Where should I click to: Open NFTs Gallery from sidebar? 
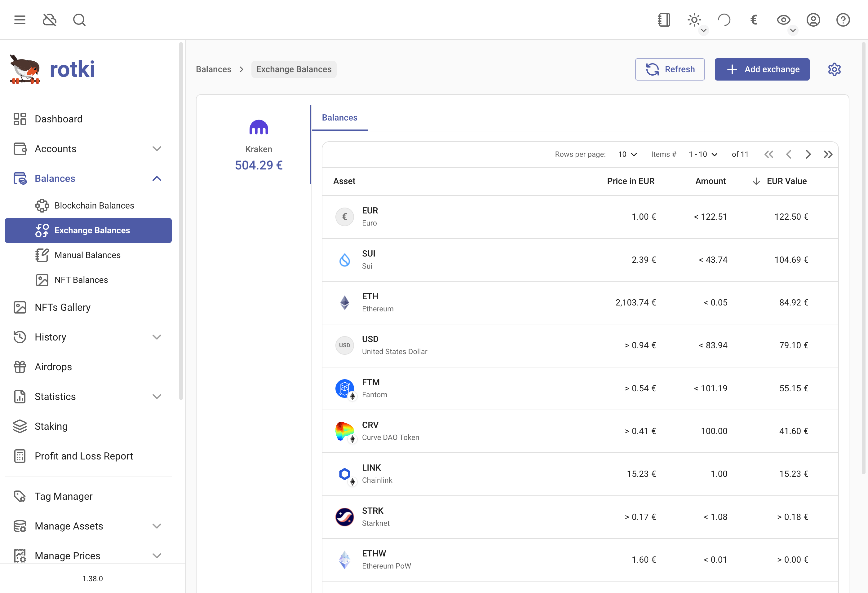point(88,308)
